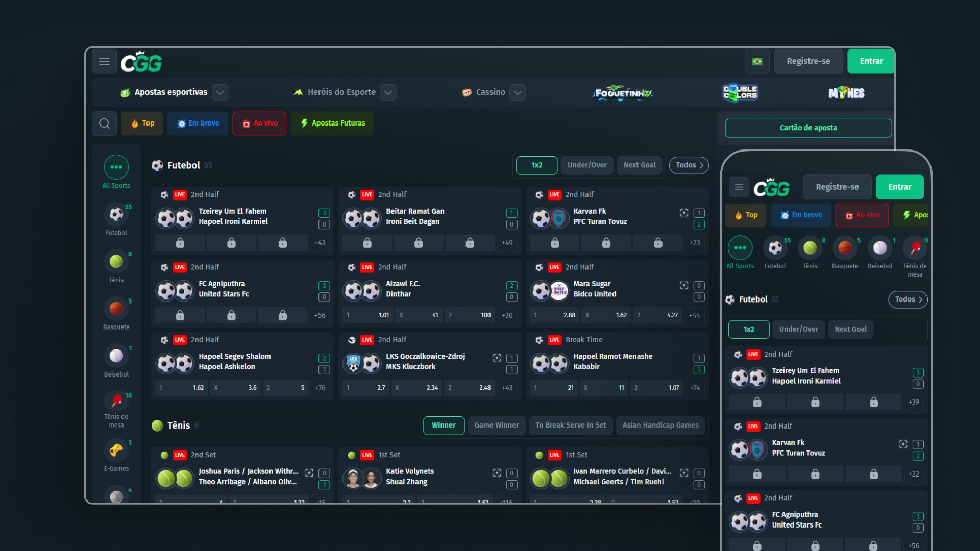This screenshot has width=980, height=551.
Task: Expand +44 markets for Mara Sugar match
Action: click(695, 315)
